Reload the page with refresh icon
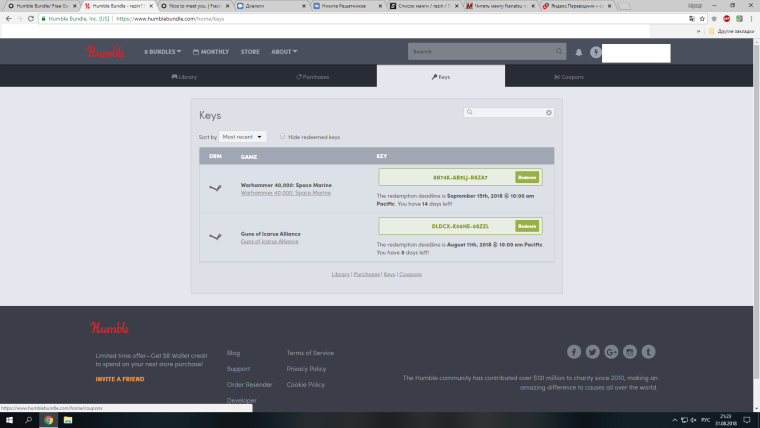The image size is (760, 428). (x=31, y=18)
